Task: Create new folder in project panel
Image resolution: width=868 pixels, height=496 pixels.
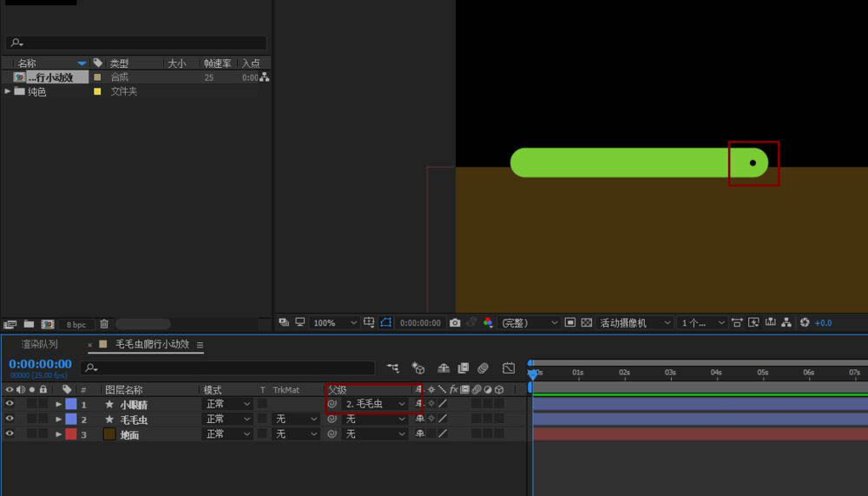Action: (29, 324)
